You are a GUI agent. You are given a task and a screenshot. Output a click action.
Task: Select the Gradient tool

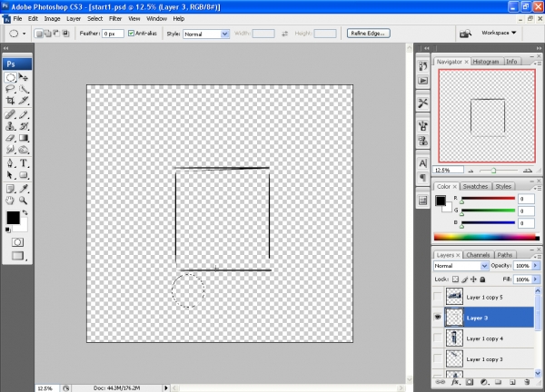[24, 138]
